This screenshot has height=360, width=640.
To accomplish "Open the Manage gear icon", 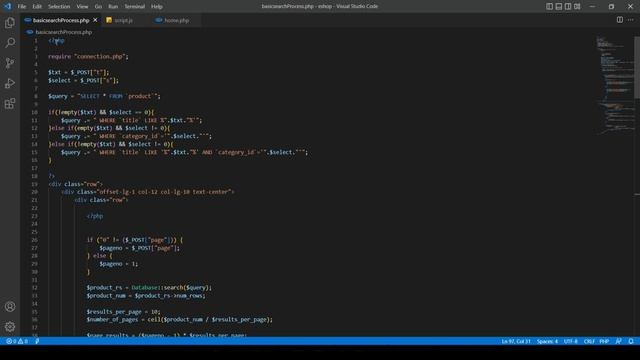I will point(10,327).
